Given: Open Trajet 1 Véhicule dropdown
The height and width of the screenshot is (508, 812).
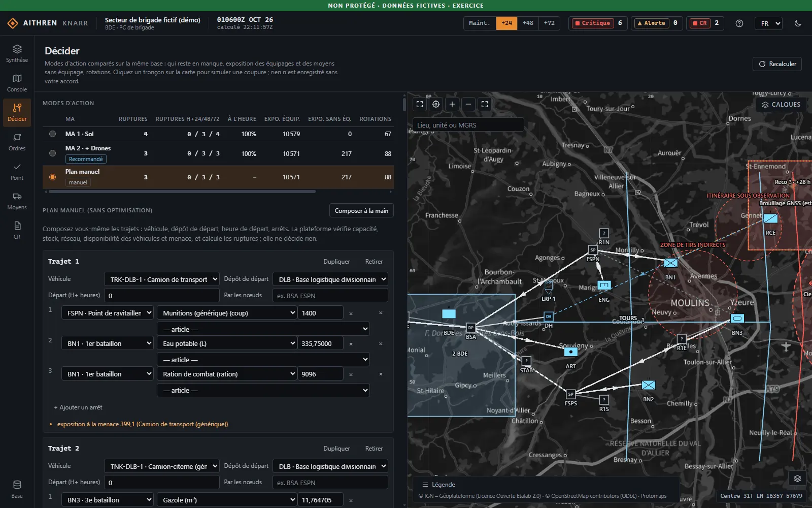Looking at the screenshot, I should click(x=162, y=279).
